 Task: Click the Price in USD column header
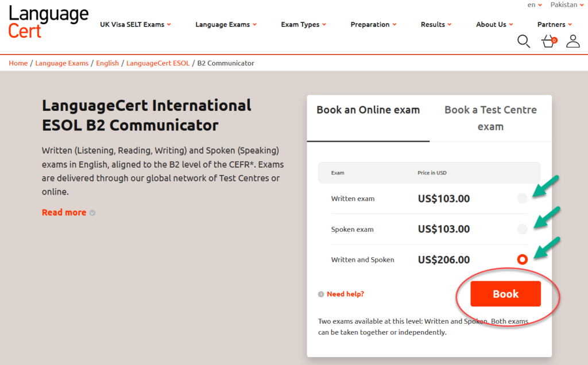tap(432, 173)
